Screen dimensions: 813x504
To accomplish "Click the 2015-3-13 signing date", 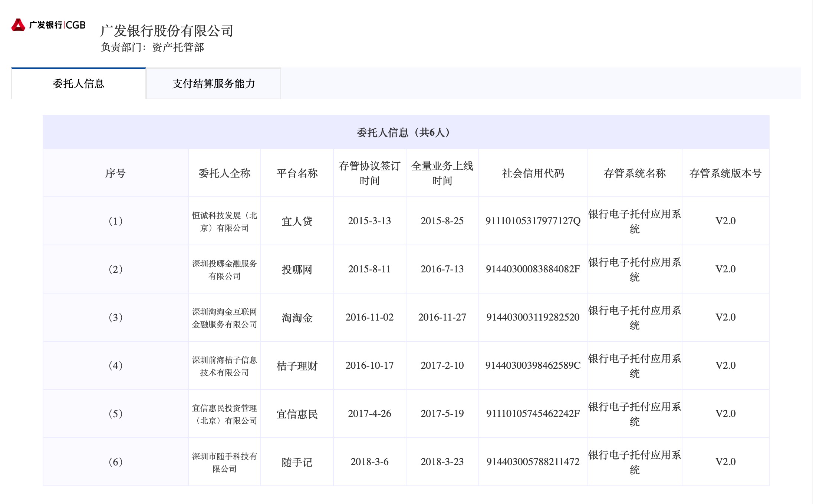I will (369, 221).
